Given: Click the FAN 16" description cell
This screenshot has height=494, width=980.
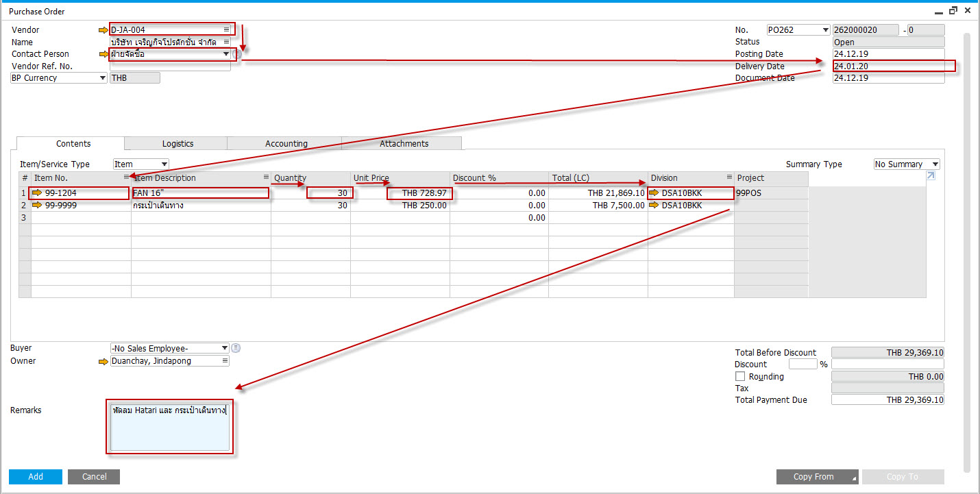Looking at the screenshot, I should (201, 193).
